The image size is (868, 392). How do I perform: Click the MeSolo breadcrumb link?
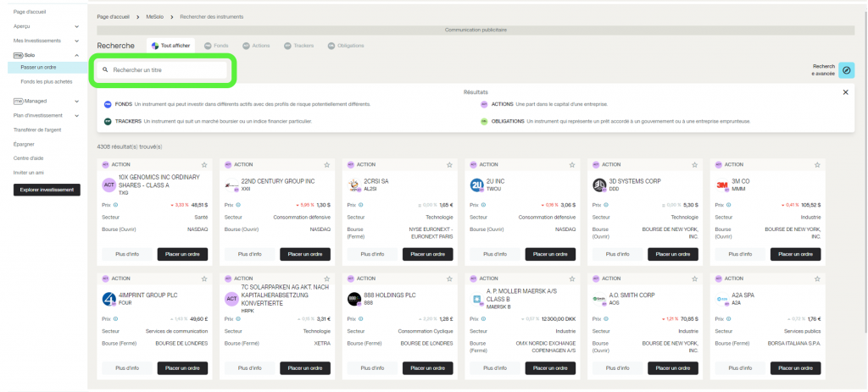coord(155,17)
